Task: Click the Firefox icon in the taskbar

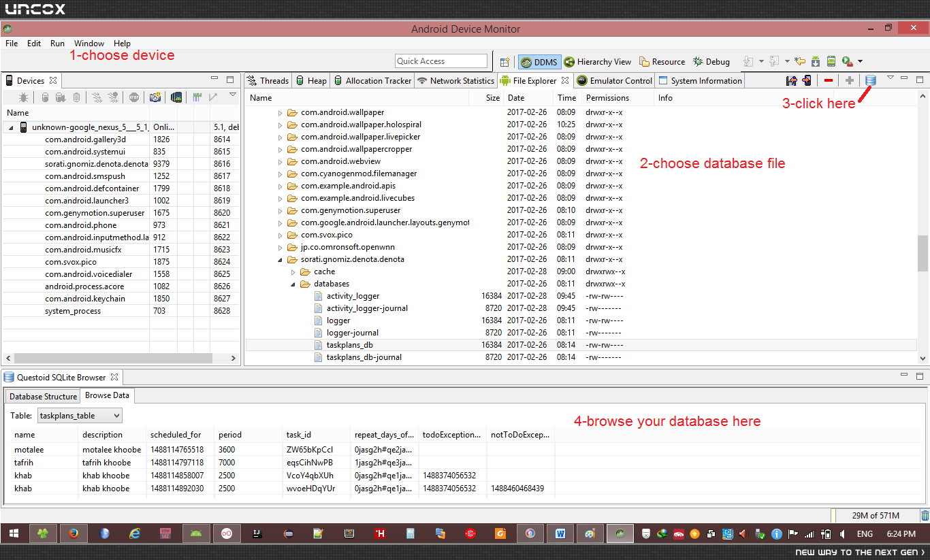Action: (x=74, y=533)
